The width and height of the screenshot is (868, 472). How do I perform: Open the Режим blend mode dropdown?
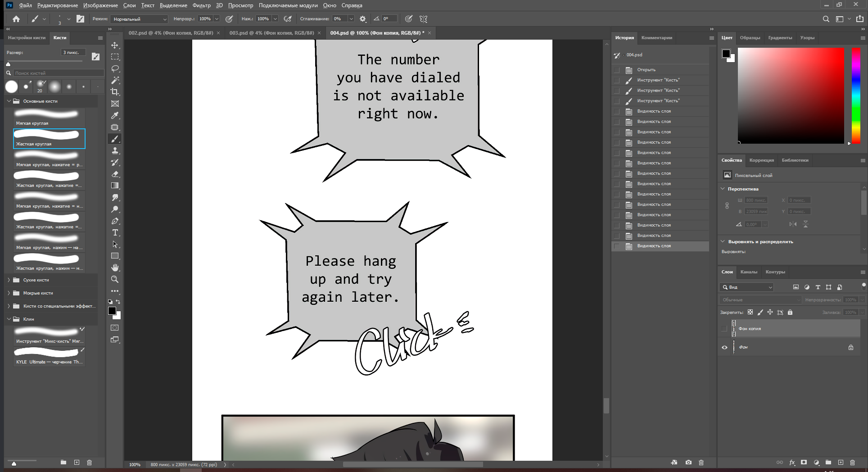point(140,19)
